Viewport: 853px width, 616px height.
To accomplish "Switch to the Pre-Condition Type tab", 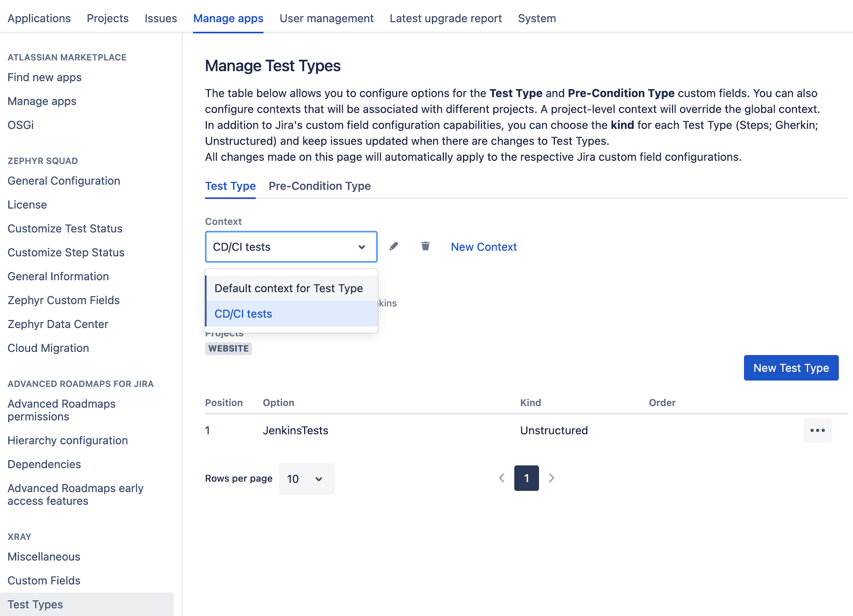I will [x=320, y=186].
